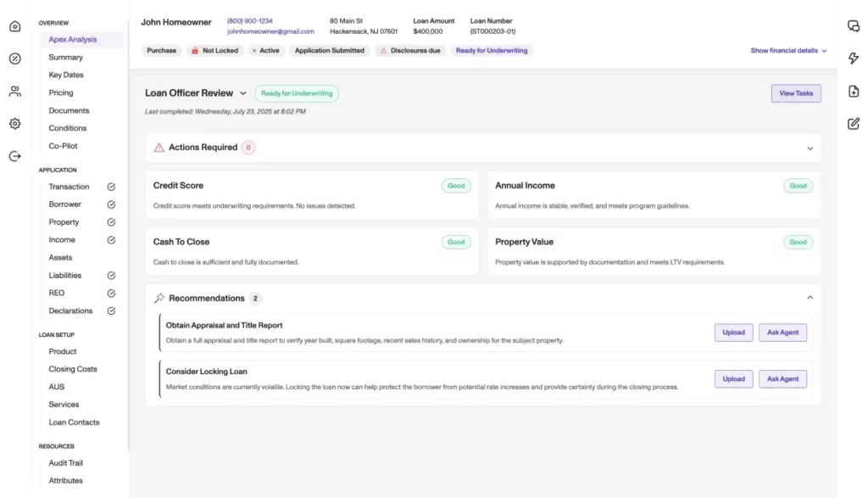868x498 pixels.
Task: Open Closing Costs in Loan Setup
Action: click(x=73, y=369)
